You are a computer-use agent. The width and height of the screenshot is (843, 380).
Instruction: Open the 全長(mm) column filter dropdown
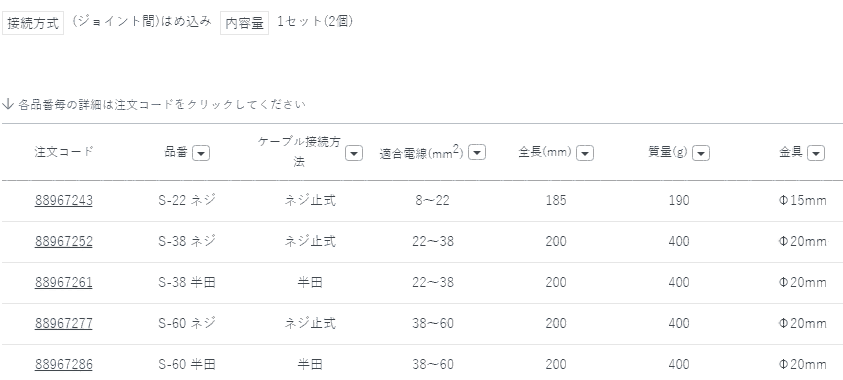[x=585, y=153]
